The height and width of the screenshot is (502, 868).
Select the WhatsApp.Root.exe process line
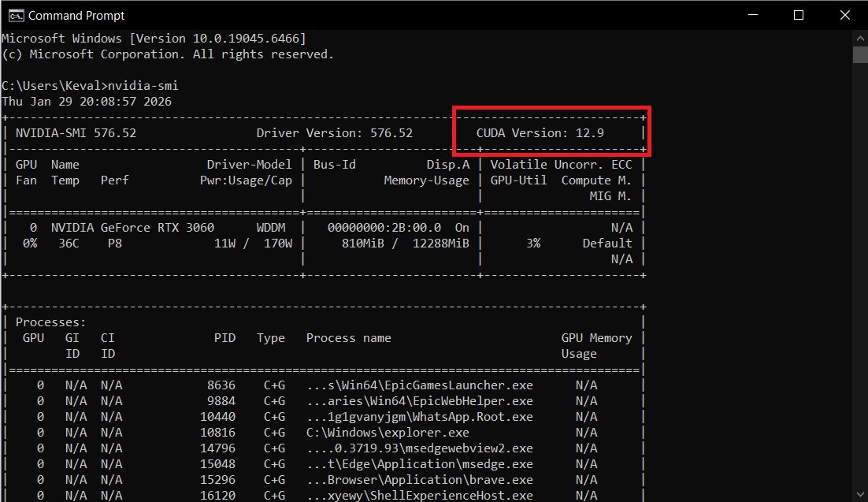coord(420,416)
